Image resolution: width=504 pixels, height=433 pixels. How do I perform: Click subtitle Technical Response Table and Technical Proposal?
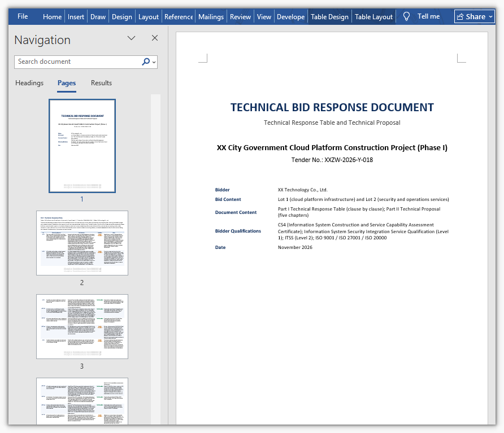coord(332,123)
